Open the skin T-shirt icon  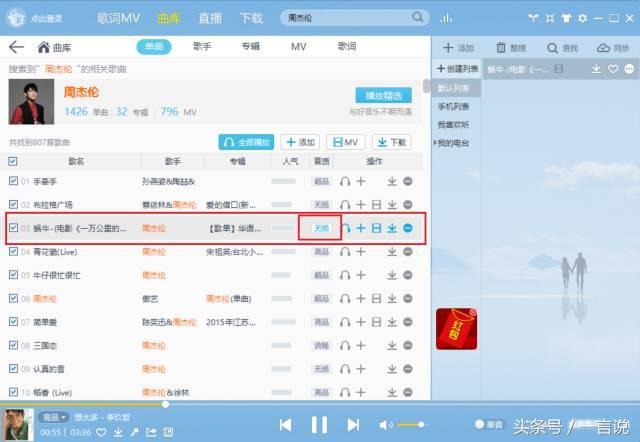pos(566,18)
